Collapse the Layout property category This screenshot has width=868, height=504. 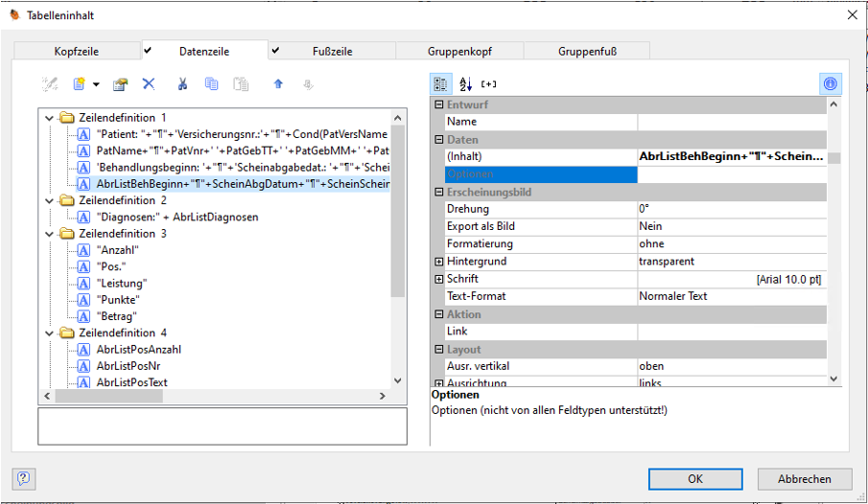coord(439,349)
